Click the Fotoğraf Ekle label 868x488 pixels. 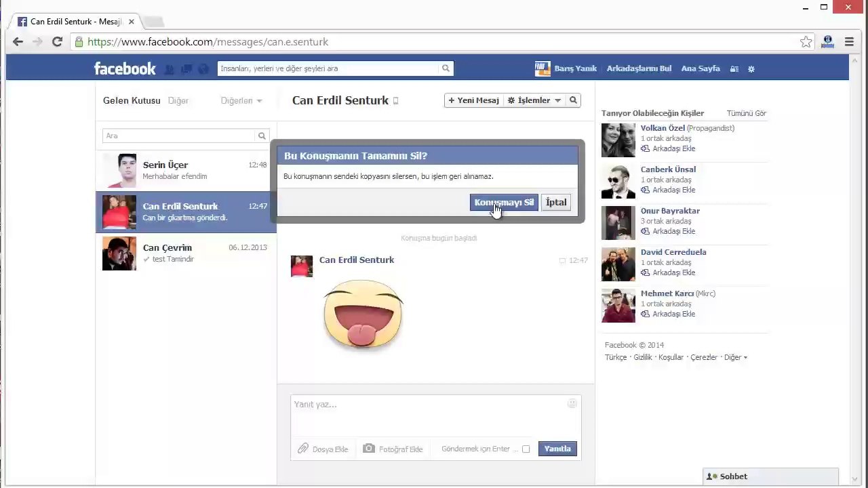click(401, 449)
